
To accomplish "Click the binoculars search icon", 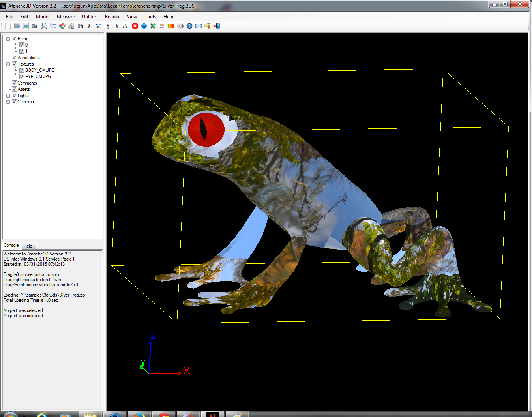I will pyautogui.click(x=81, y=26).
